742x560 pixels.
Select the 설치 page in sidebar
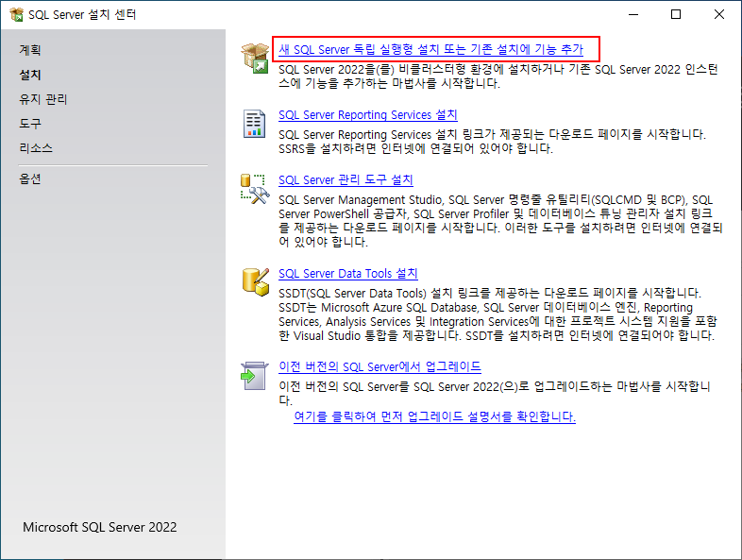[x=30, y=75]
